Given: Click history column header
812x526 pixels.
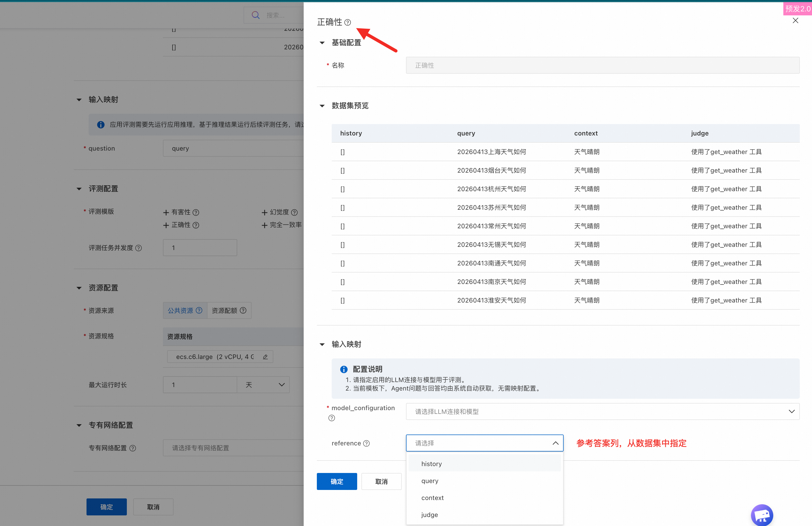Looking at the screenshot, I should click(x=351, y=133).
